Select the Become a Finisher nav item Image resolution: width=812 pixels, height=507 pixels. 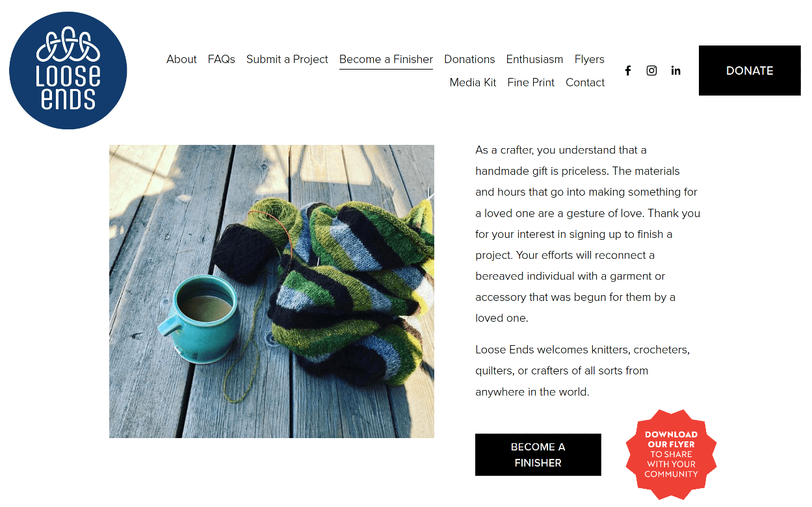pos(386,59)
